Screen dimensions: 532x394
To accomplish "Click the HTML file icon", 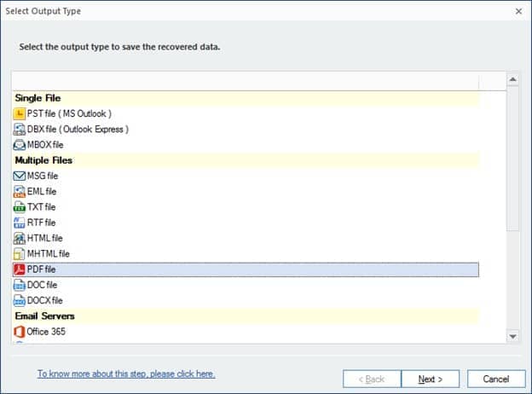I will click(20, 238).
